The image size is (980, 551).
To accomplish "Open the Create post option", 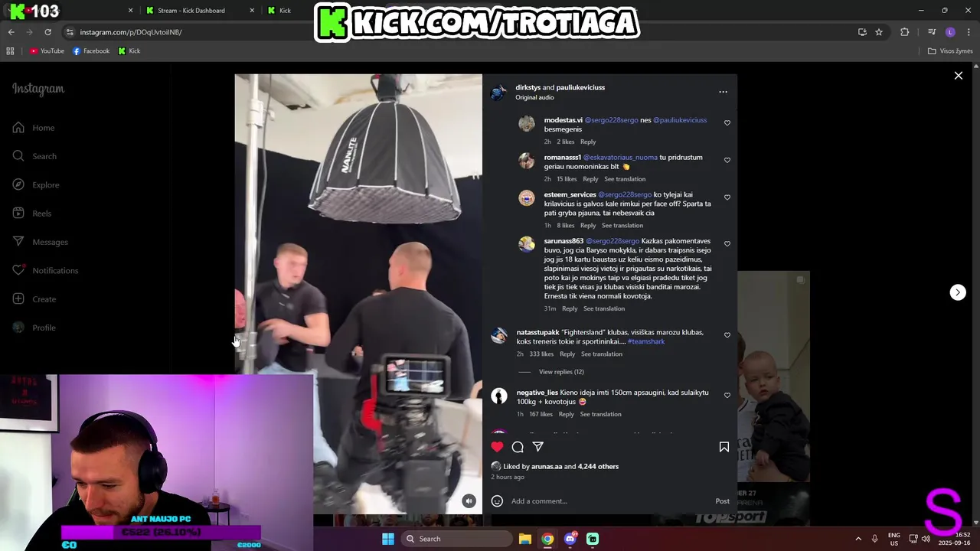I will (x=34, y=299).
